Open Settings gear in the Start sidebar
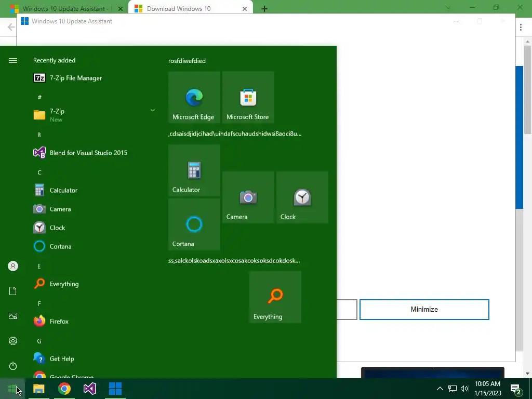Viewport: 532px width, 399px height. click(13, 341)
